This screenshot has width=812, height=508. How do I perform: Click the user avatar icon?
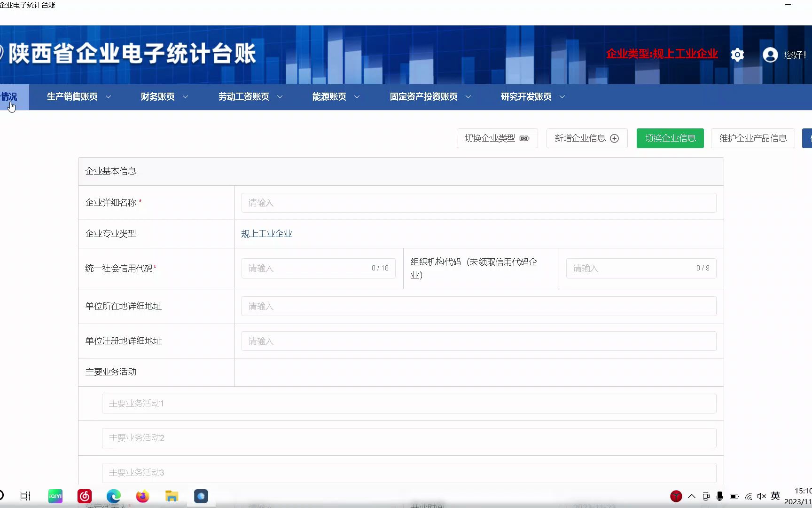770,55
